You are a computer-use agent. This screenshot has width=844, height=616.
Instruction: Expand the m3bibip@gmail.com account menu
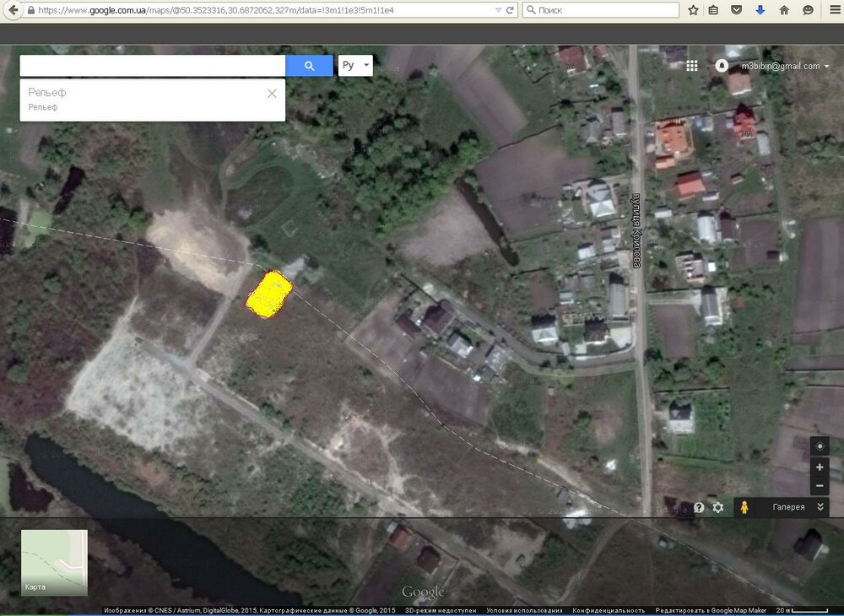point(785,66)
